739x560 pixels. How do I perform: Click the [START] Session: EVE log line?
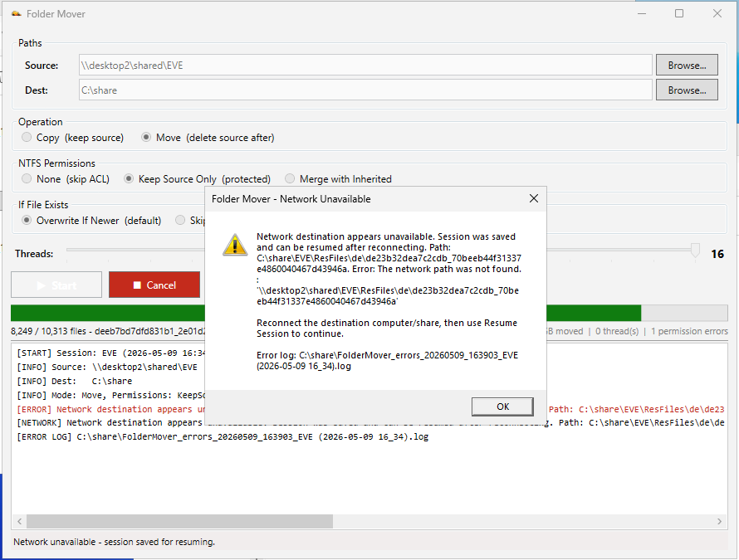110,353
